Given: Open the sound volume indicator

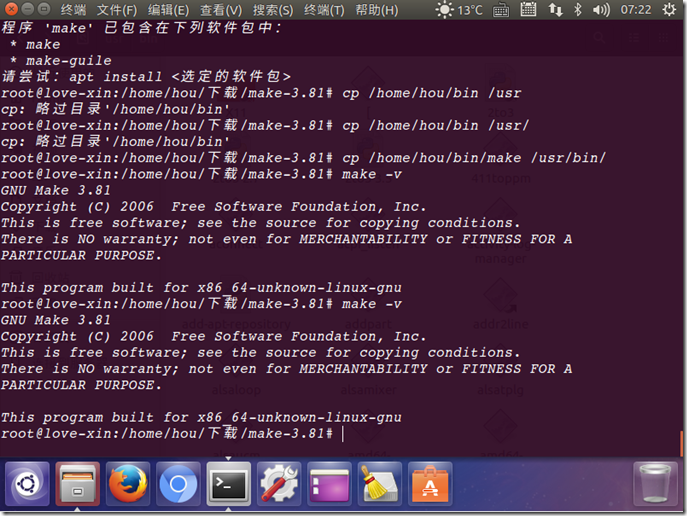Looking at the screenshot, I should point(601,10).
